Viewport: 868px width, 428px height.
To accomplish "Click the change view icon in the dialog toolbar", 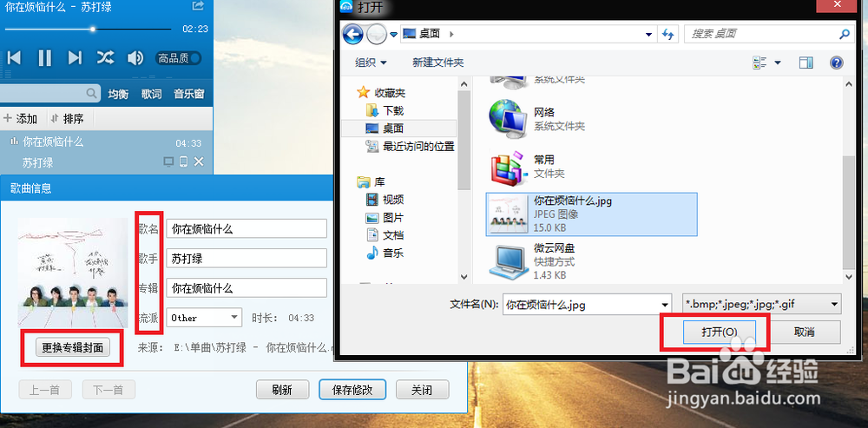I will [759, 63].
